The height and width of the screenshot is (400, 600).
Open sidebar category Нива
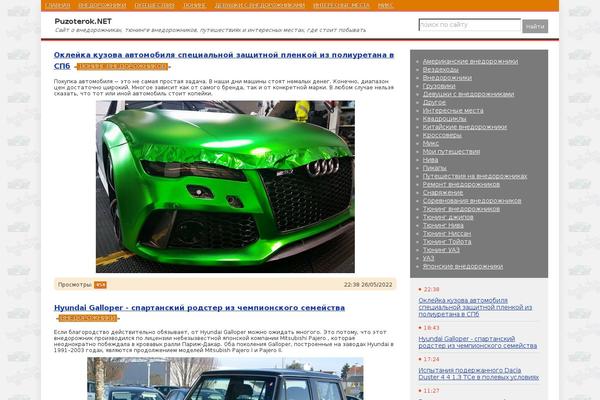pos(430,160)
